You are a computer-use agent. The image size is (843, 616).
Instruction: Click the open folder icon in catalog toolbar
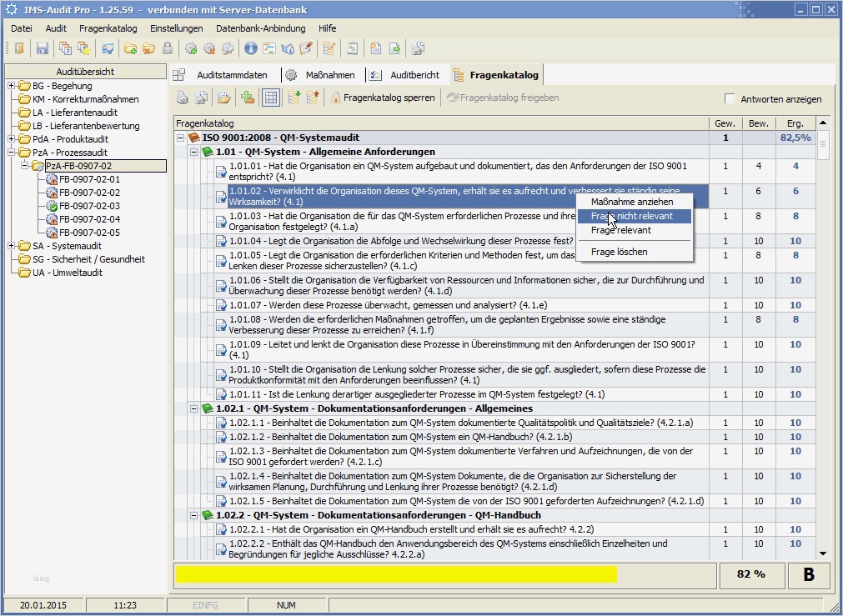[223, 98]
